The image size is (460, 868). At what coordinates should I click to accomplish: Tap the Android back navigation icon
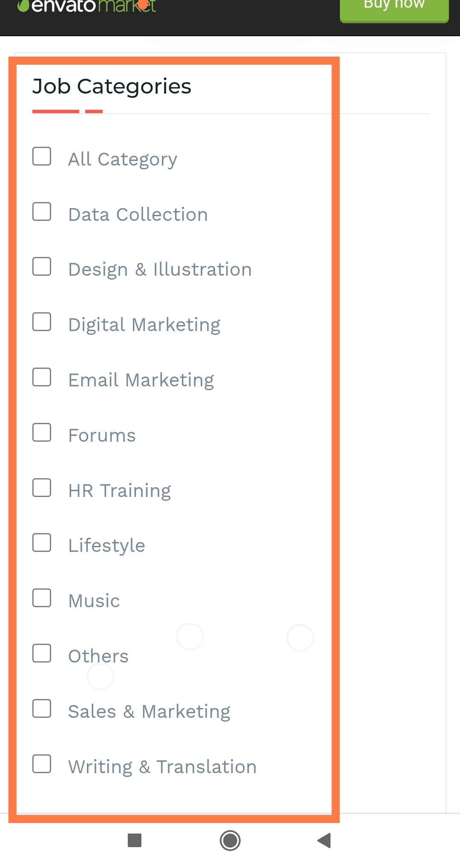325,840
